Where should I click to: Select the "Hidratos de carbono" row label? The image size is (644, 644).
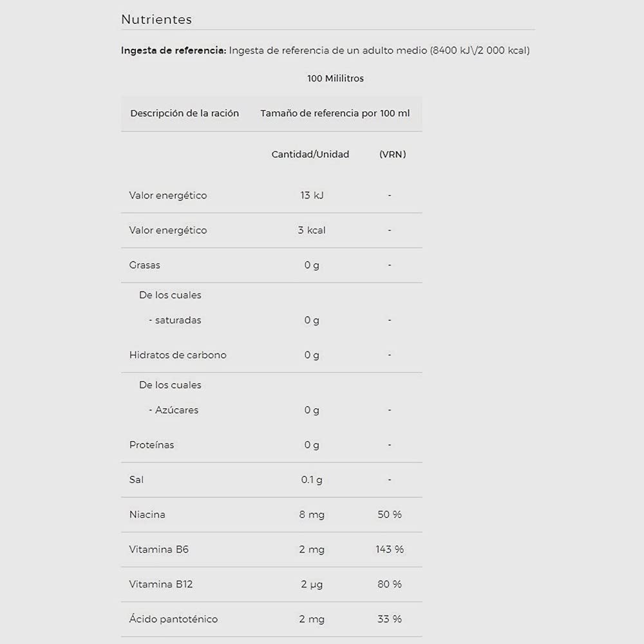178,355
